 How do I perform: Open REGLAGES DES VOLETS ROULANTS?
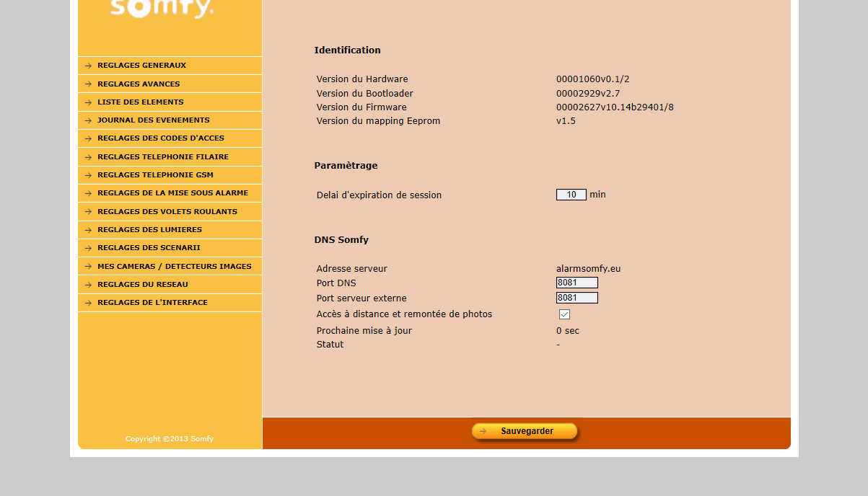click(x=170, y=212)
